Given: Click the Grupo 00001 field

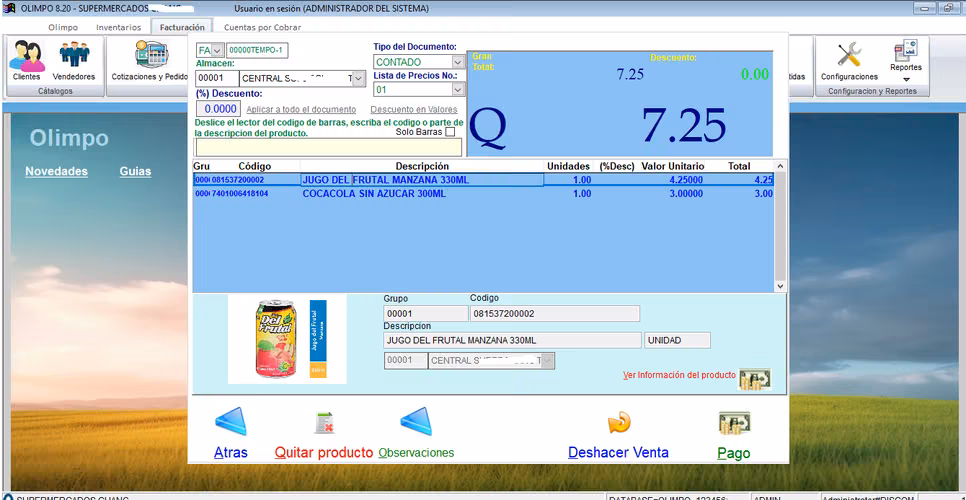Looking at the screenshot, I should click(x=426, y=313).
